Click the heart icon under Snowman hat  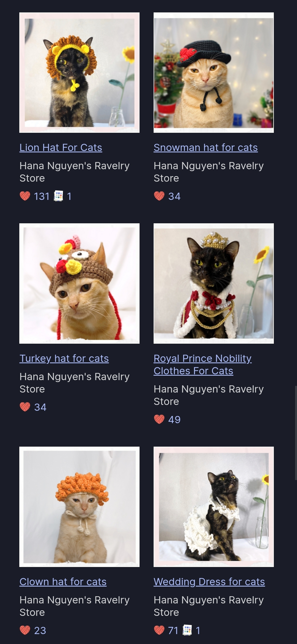point(159,196)
